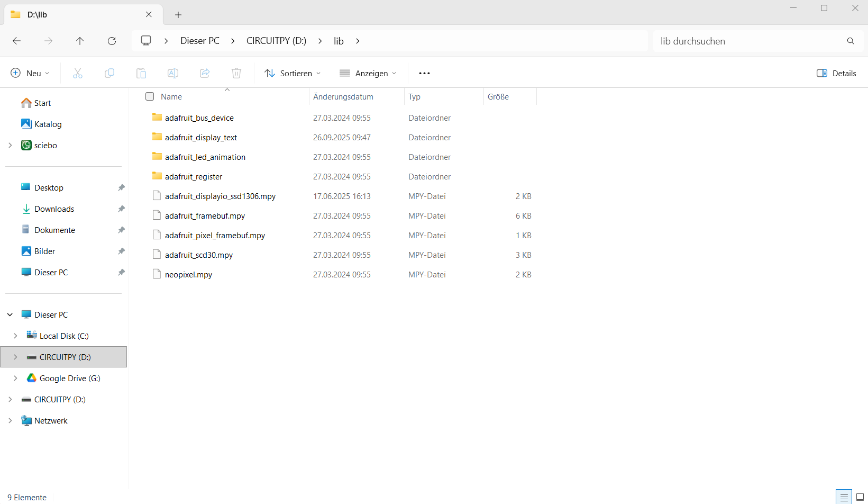
Task: Collapse the Dieser PC tree node
Action: pyautogui.click(x=10, y=314)
